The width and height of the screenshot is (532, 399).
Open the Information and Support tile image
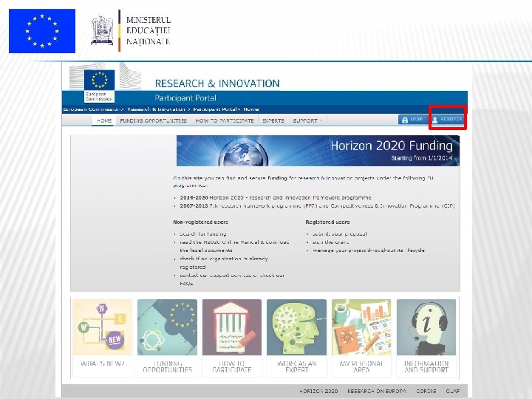(x=426, y=327)
